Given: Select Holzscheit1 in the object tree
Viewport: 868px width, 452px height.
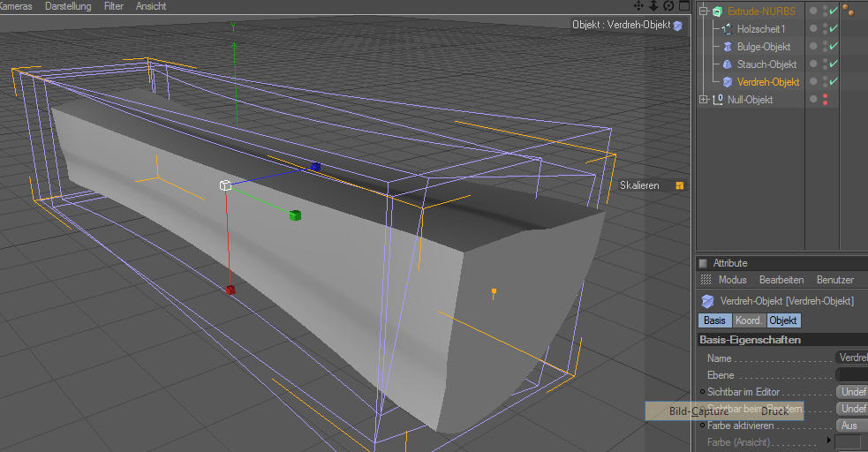Looking at the screenshot, I should [x=761, y=29].
